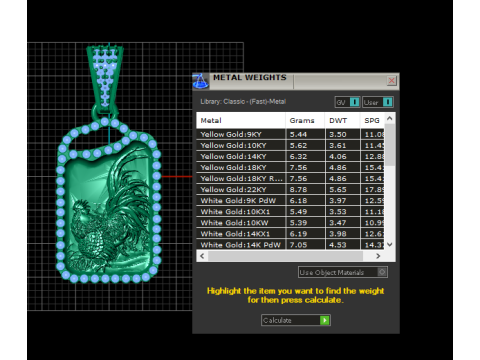Click the rooster pendant model in viewport

point(108,200)
